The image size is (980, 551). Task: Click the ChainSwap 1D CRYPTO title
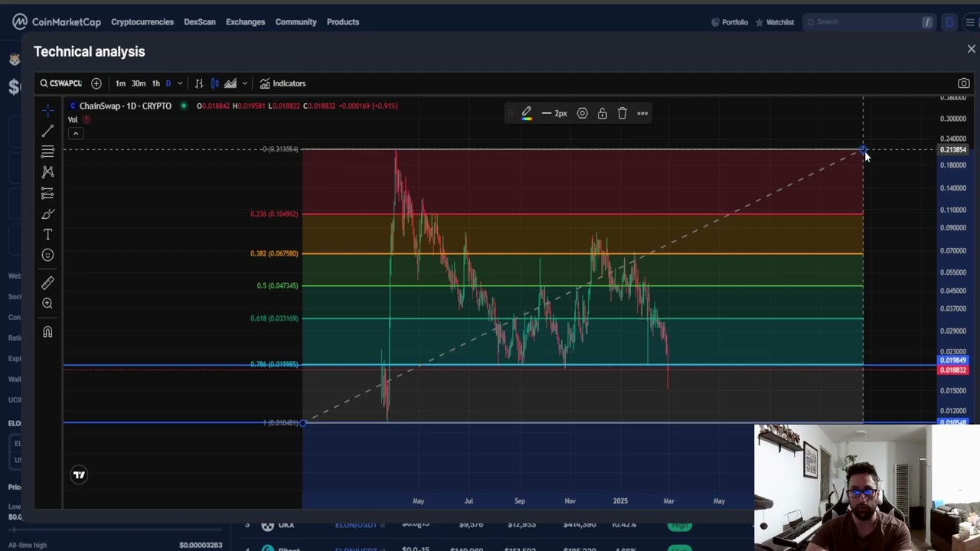[x=126, y=106]
